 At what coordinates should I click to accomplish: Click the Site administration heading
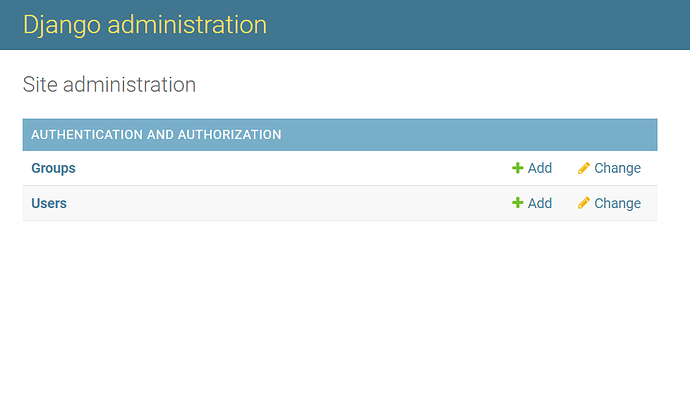click(109, 85)
